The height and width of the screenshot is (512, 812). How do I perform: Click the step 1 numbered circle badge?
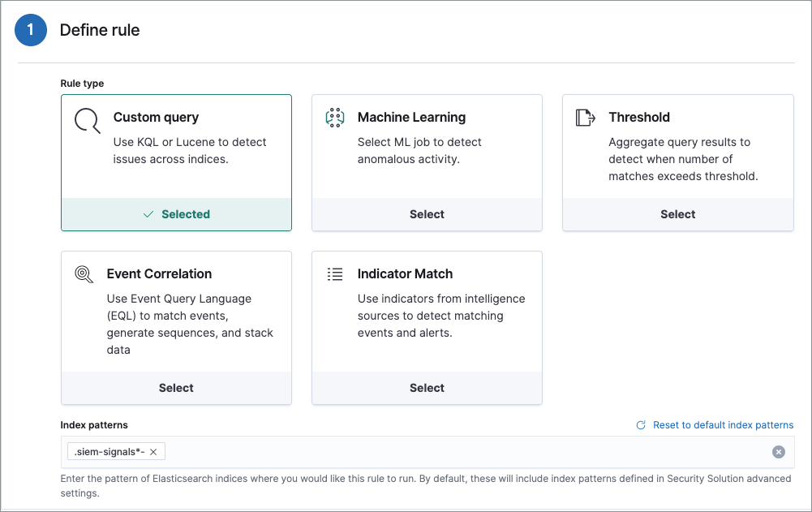pyautogui.click(x=30, y=30)
